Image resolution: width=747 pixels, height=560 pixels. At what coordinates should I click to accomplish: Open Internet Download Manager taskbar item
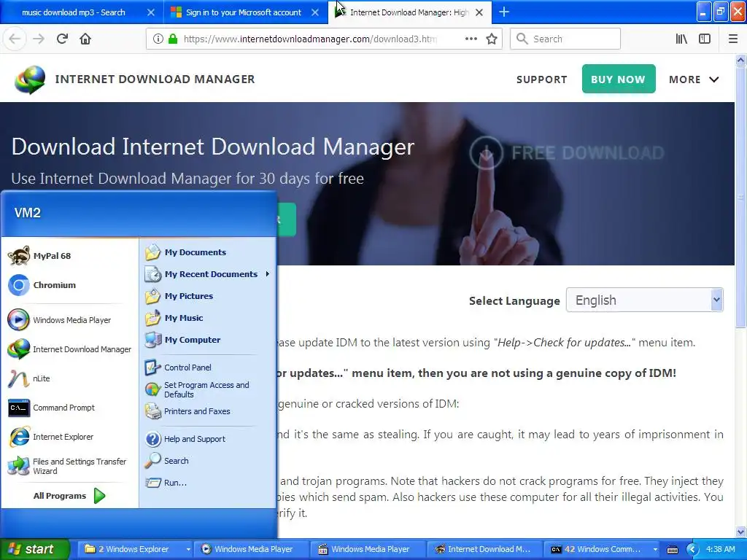click(x=485, y=549)
